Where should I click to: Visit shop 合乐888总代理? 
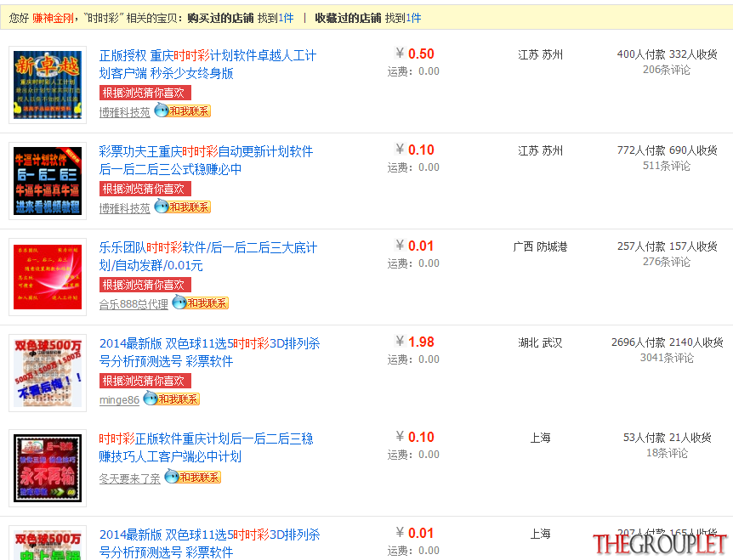click(134, 304)
